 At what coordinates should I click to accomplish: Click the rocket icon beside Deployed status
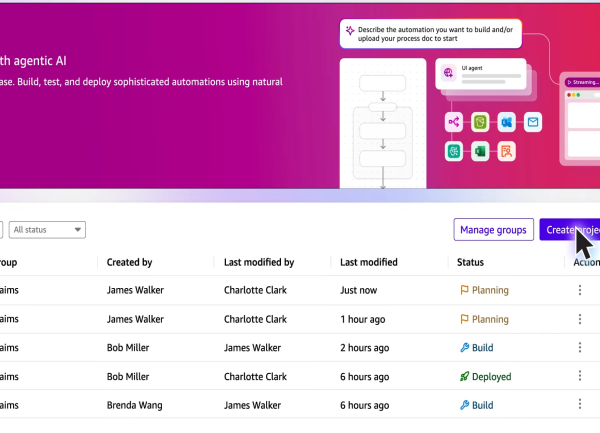[464, 377]
